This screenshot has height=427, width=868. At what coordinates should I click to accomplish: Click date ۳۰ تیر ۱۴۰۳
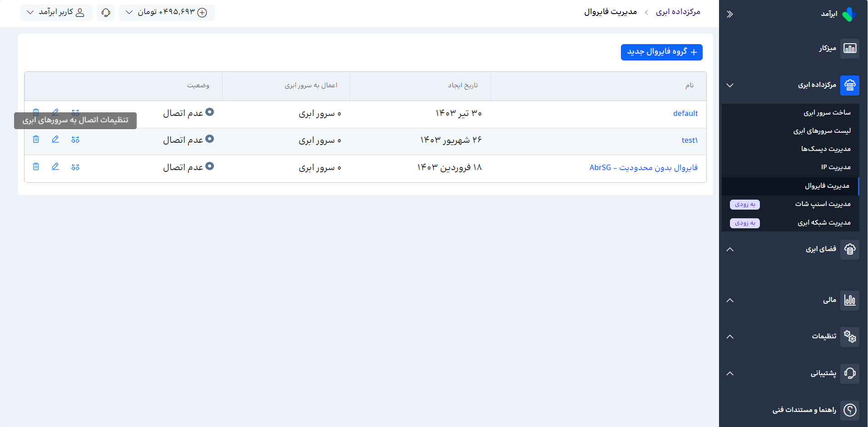point(459,113)
